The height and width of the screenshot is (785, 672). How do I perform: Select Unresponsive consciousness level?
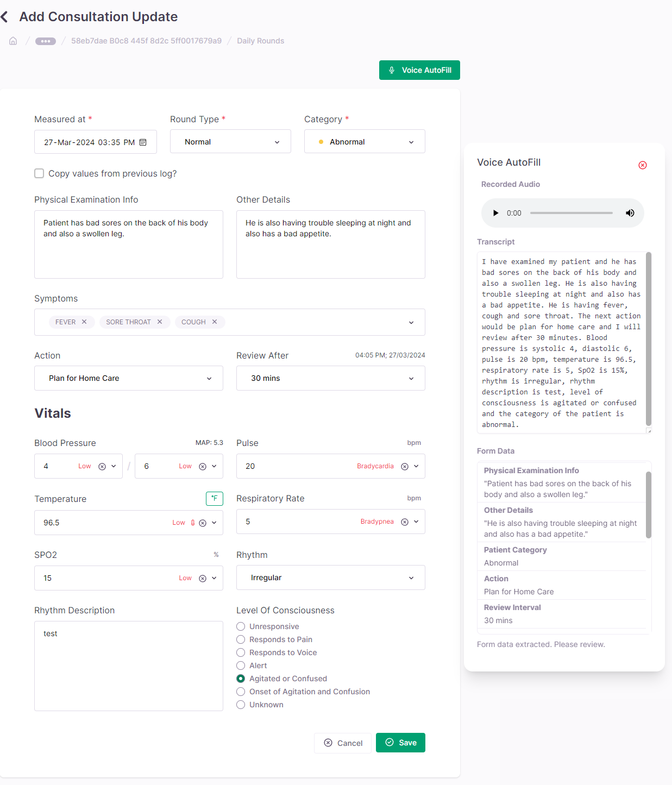pyautogui.click(x=241, y=626)
